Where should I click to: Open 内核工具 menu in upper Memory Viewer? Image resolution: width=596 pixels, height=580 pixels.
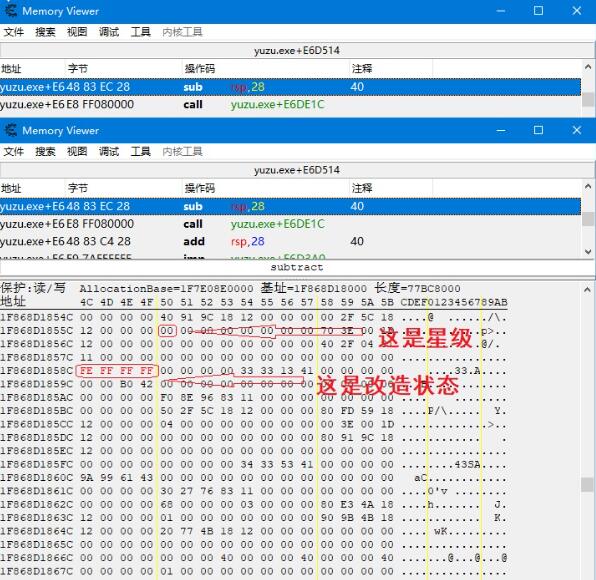click(182, 32)
